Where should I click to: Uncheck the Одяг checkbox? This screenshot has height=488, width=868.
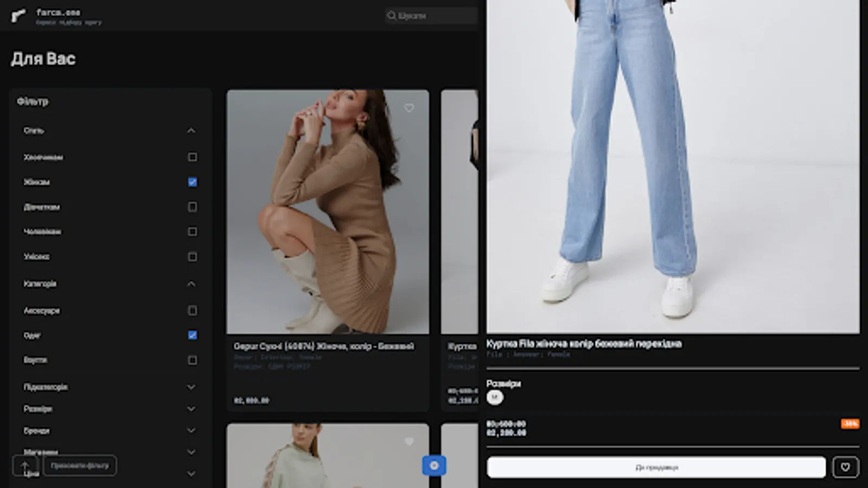click(x=192, y=335)
